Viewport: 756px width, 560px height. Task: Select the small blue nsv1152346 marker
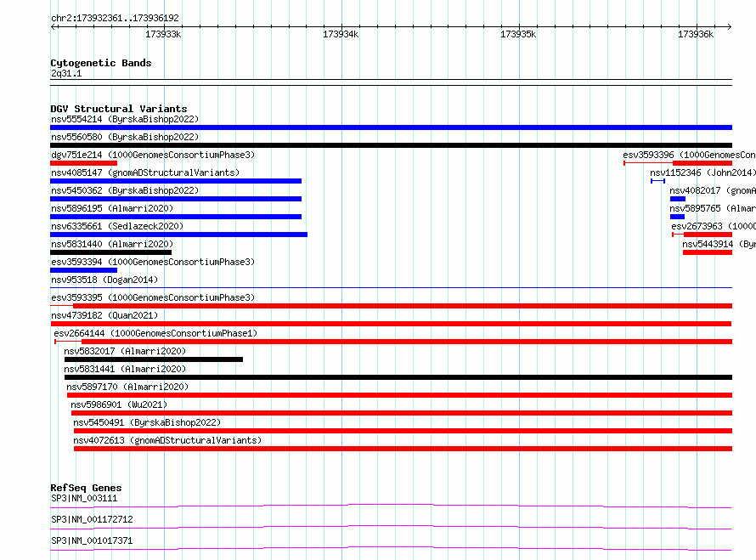coord(657,181)
